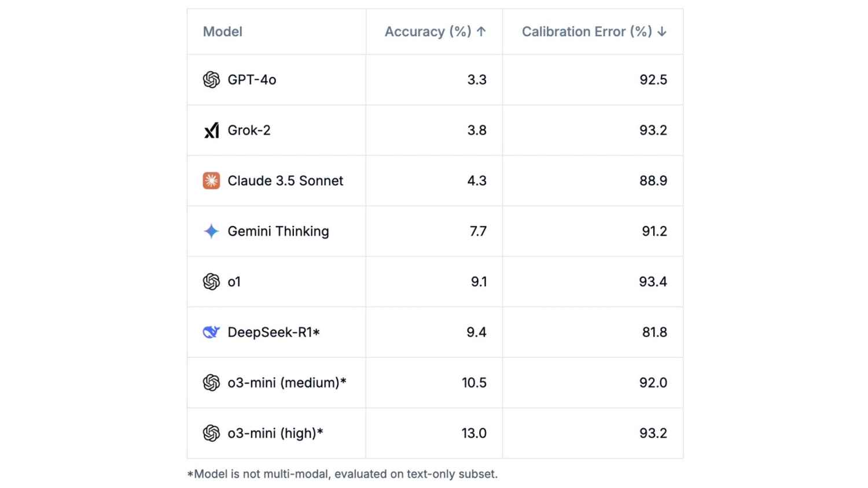Click the Gemini Thinking star icon
The height and width of the screenshot is (488, 868).
[x=211, y=231]
